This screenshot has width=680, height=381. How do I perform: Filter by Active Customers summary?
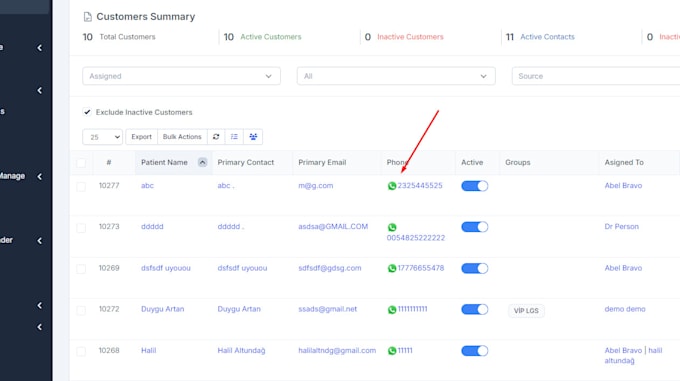click(271, 37)
